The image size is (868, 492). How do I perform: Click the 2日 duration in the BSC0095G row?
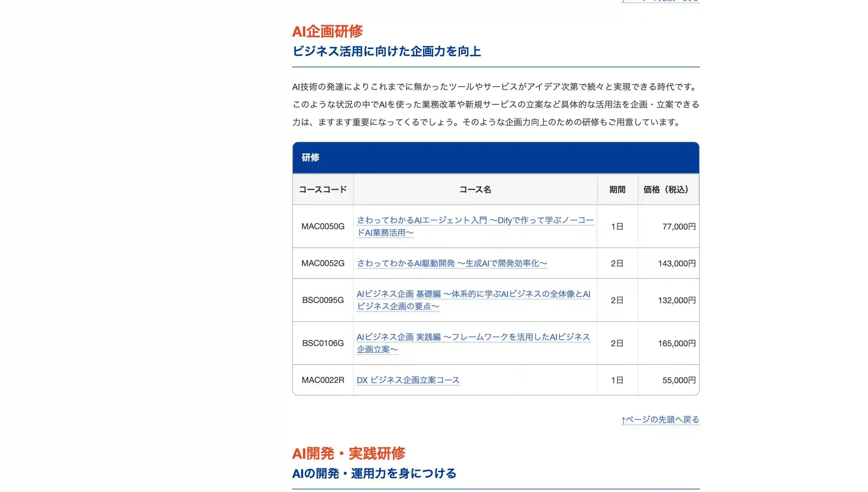tap(617, 300)
